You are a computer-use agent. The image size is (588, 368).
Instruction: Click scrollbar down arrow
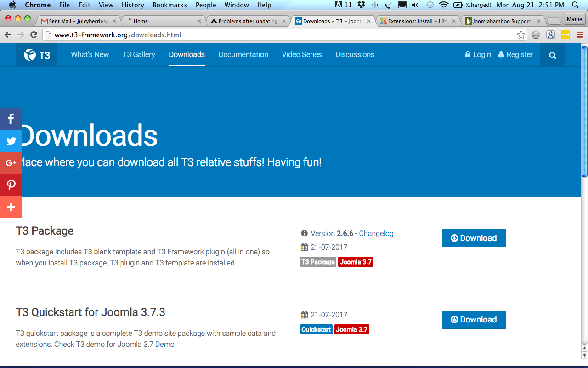point(584,356)
